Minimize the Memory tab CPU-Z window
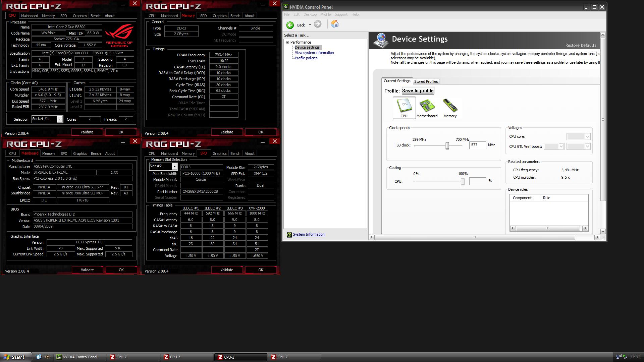The image size is (644, 362). [x=263, y=4]
